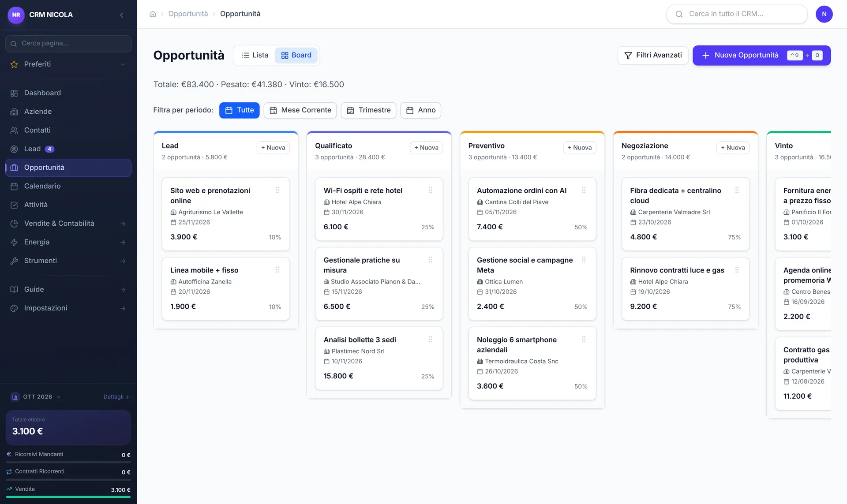Click the NR logo in sidebar header

[x=16, y=15]
